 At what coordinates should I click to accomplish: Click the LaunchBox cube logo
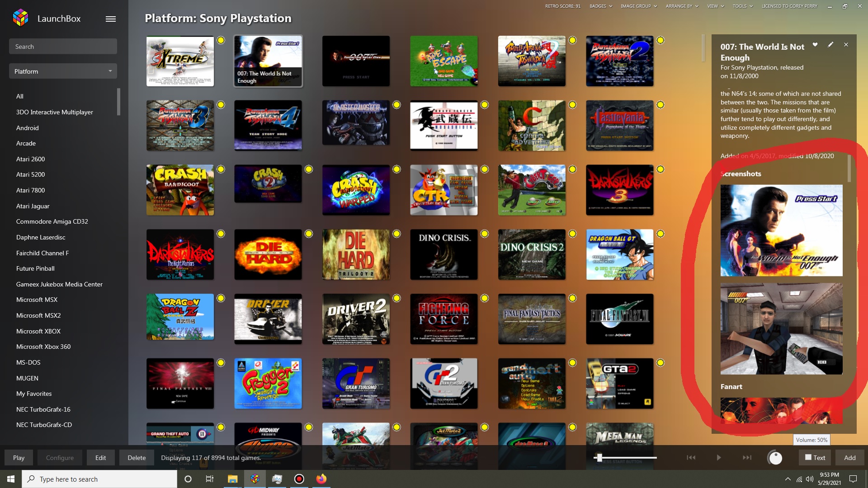[21, 18]
